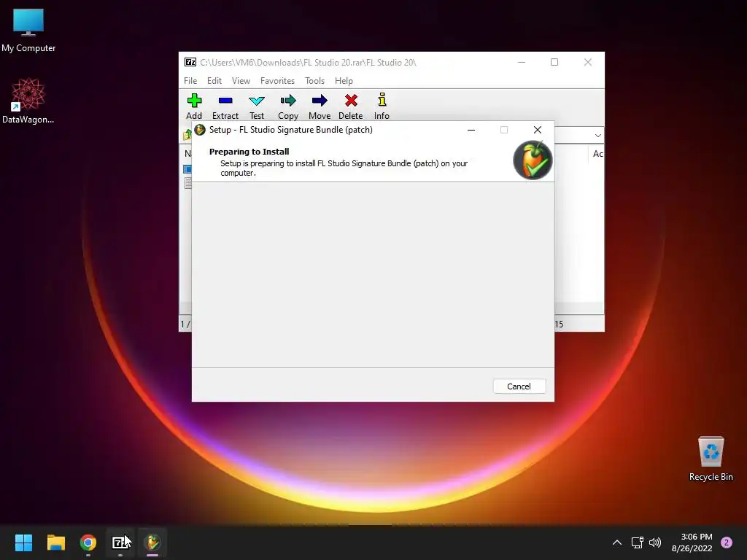Open the DataWagon desktop shortcut

[x=28, y=101]
